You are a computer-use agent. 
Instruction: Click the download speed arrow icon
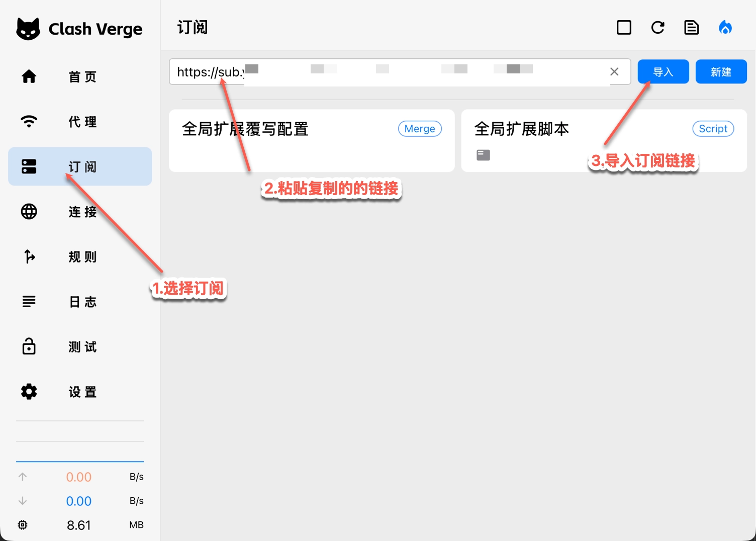[23, 501]
